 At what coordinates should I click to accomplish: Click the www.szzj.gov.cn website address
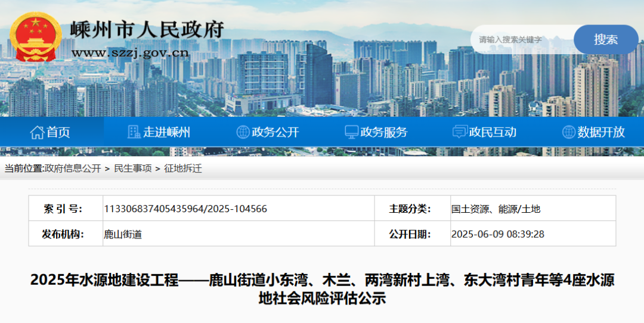[x=130, y=53]
